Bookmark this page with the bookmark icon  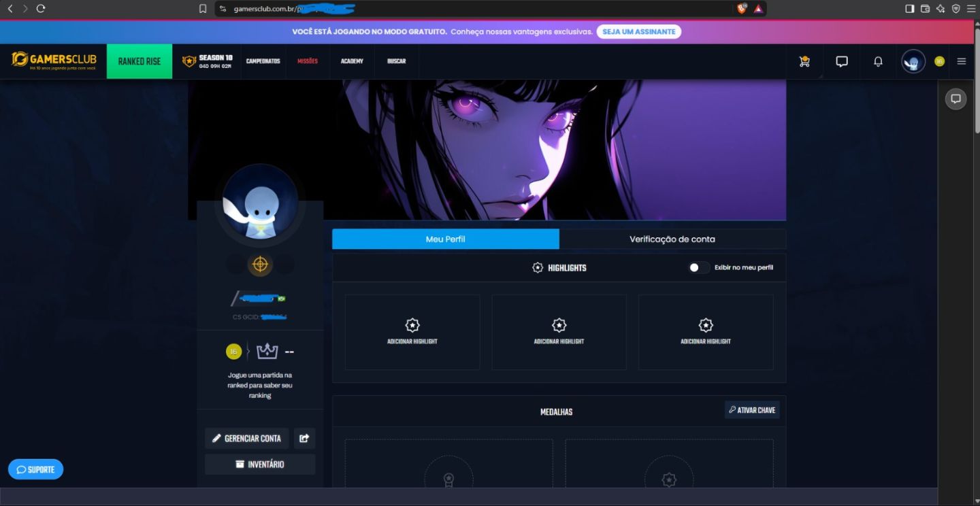203,9
